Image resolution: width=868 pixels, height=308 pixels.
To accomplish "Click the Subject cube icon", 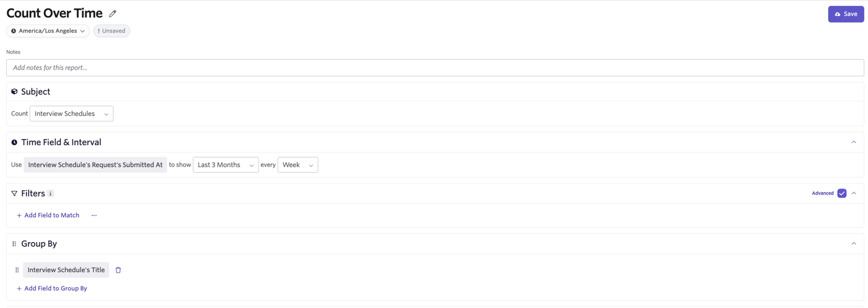I will [x=14, y=91].
